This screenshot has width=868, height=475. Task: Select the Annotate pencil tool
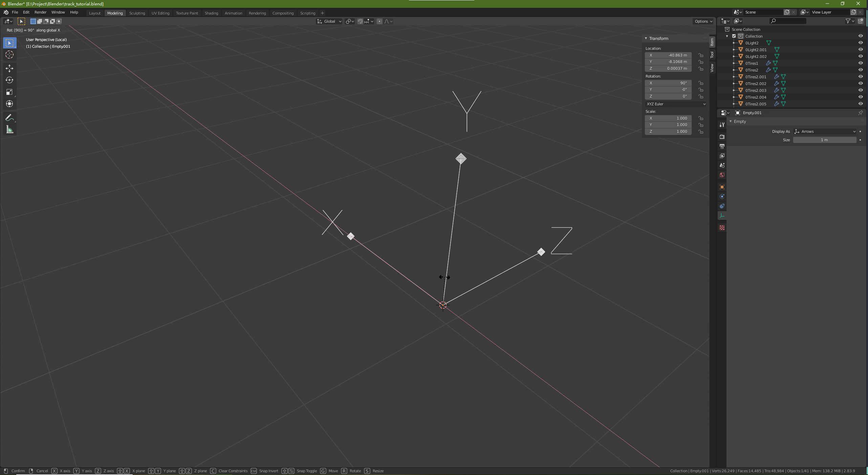click(9, 118)
